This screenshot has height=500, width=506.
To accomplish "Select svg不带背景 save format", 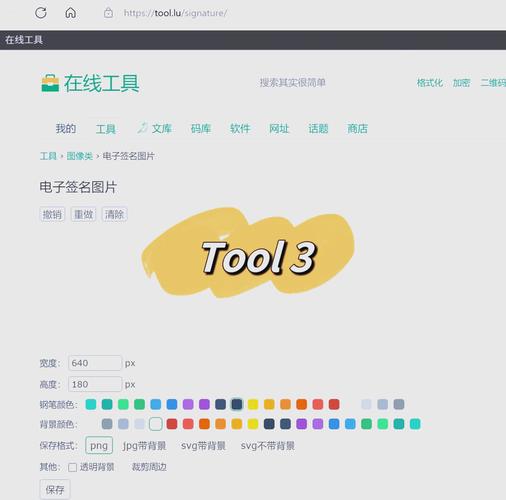I will click(x=268, y=446).
